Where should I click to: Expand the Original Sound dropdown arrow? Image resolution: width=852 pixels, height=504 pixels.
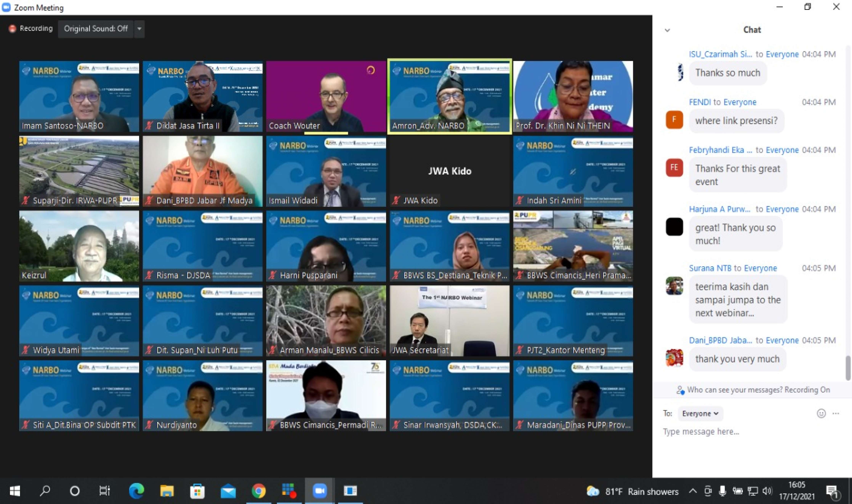[139, 29]
